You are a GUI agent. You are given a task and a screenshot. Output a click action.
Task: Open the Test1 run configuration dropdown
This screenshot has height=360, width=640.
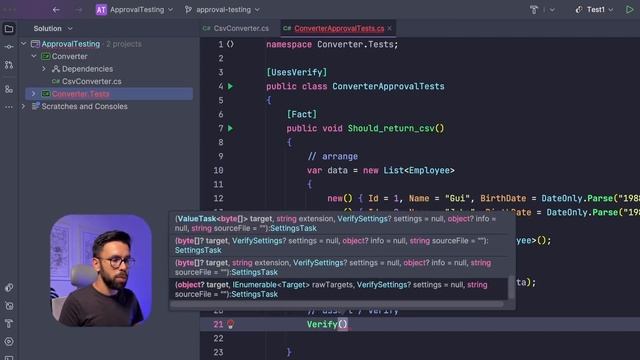594,9
